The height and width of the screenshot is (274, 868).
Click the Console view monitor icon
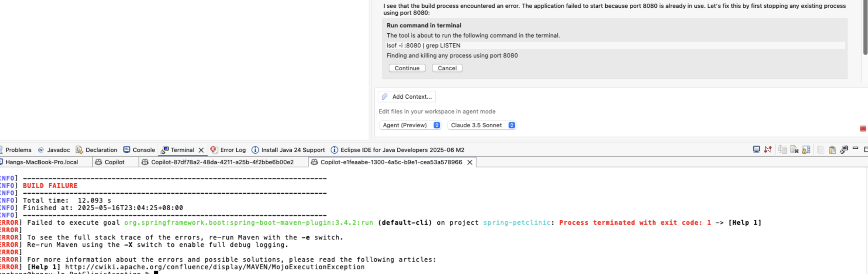click(x=127, y=150)
